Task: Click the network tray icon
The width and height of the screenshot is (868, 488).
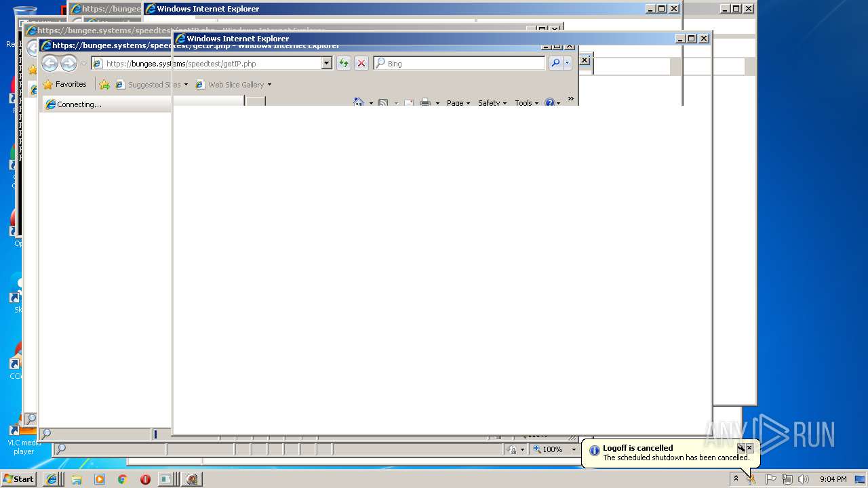Action: pyautogui.click(x=787, y=479)
